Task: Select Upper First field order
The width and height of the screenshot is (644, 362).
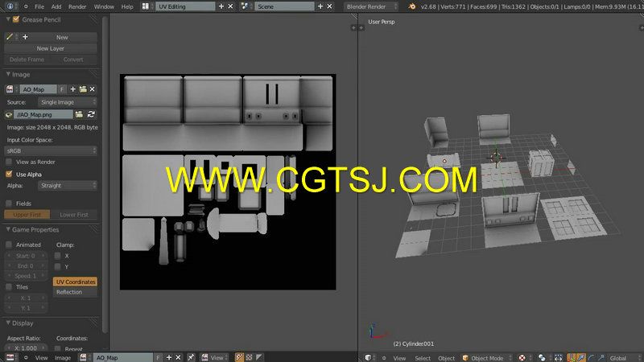Action: click(27, 214)
